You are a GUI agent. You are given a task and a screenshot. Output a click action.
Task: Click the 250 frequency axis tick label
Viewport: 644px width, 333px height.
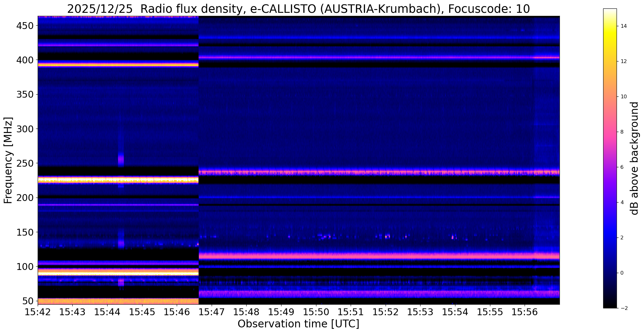point(24,163)
